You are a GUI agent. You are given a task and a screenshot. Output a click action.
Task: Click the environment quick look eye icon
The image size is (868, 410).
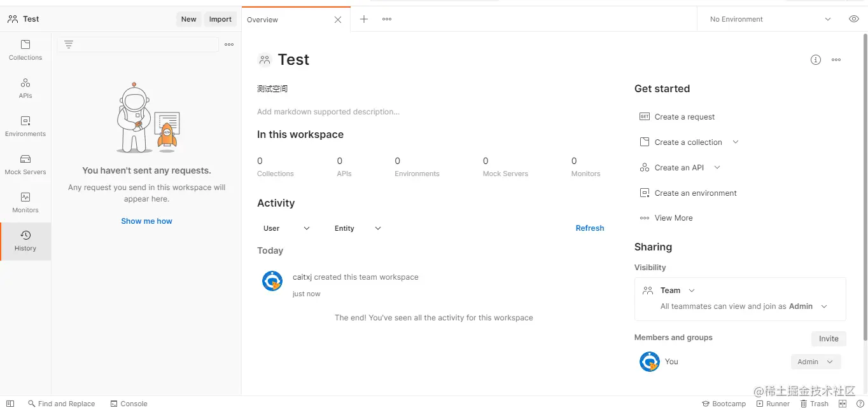point(854,19)
